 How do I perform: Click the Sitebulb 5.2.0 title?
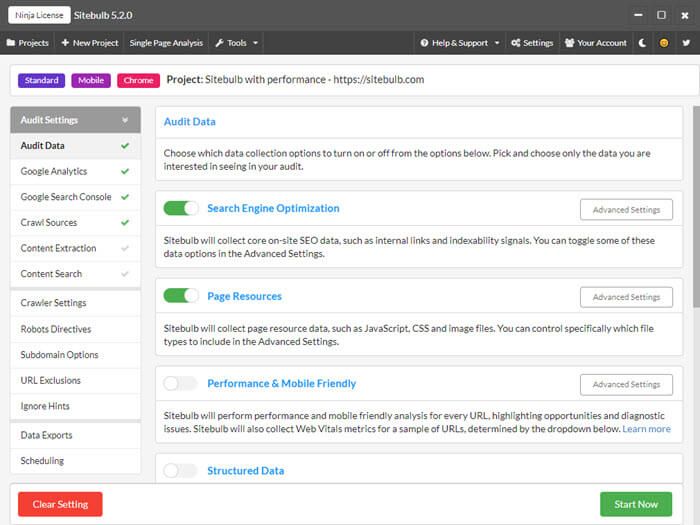[103, 15]
